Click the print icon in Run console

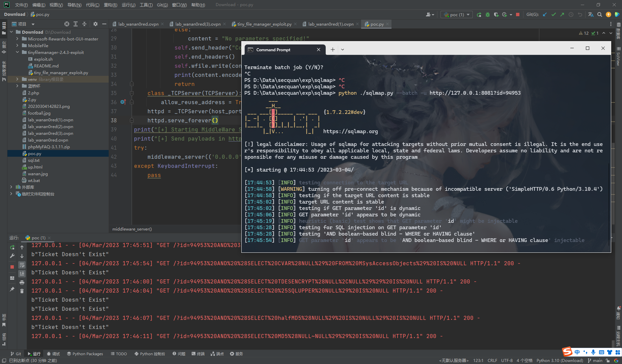click(22, 282)
